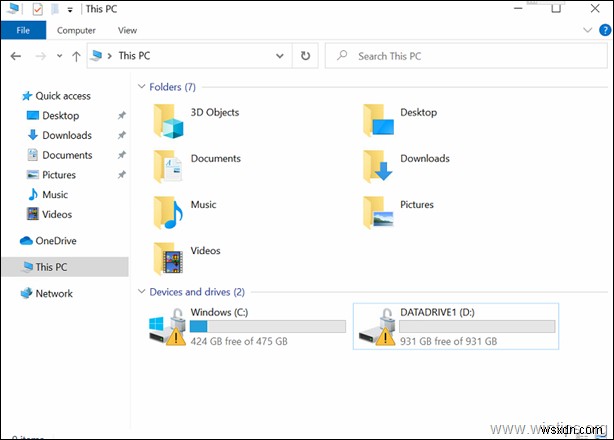Open the 3D Objects folder icon
The width and height of the screenshot is (614, 440).
pyautogui.click(x=168, y=121)
